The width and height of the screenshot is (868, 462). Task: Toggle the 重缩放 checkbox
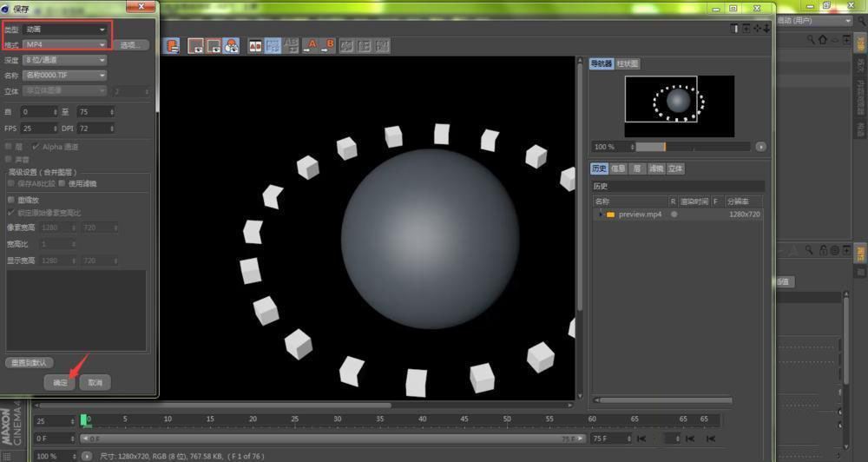[x=10, y=200]
